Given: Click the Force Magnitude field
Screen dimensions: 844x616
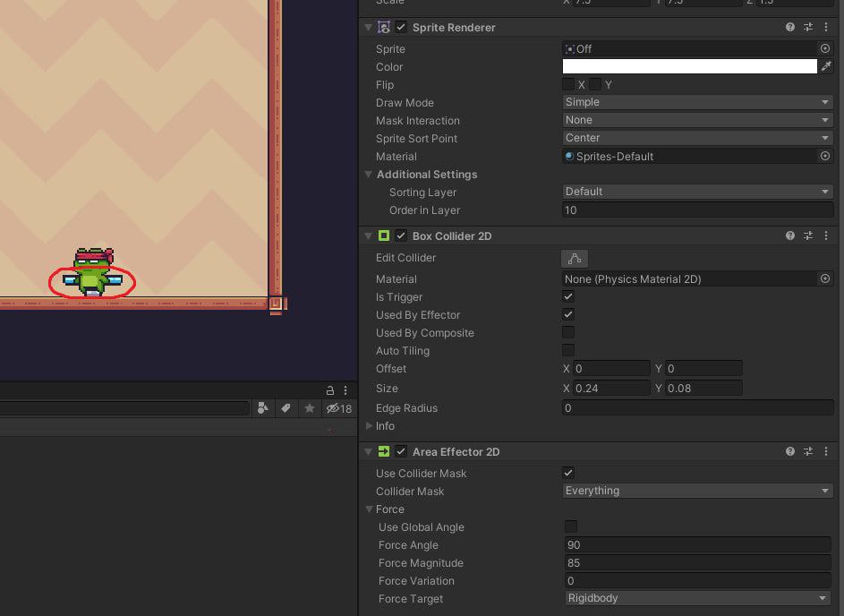Looking at the screenshot, I should (697, 562).
